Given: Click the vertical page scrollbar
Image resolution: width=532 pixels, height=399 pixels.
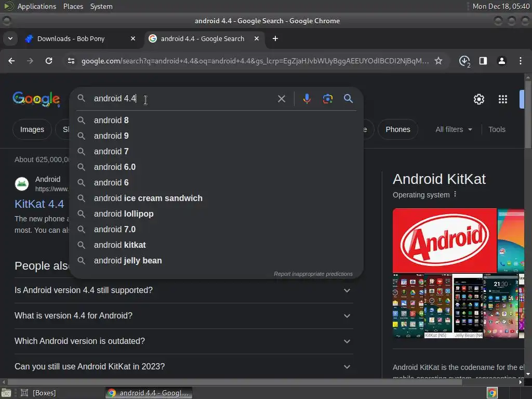Looking at the screenshot, I should pos(528,114).
